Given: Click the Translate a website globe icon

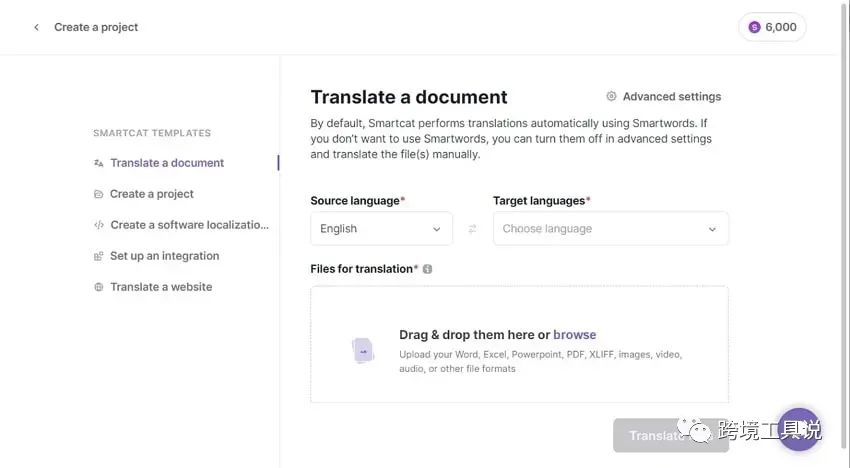Looking at the screenshot, I should pyautogui.click(x=98, y=287).
